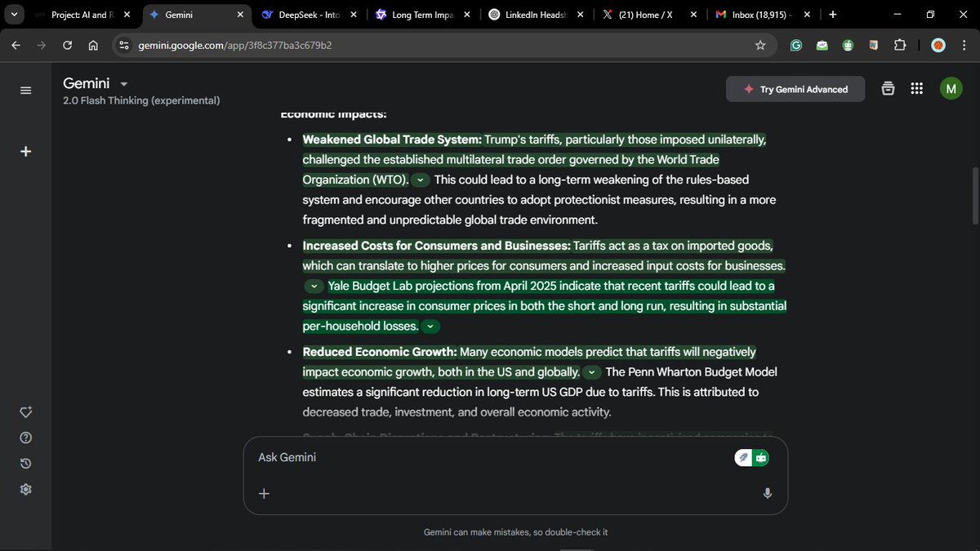This screenshot has height=551, width=980.
Task: Click the microphone icon in prompt box
Action: pyautogui.click(x=767, y=493)
